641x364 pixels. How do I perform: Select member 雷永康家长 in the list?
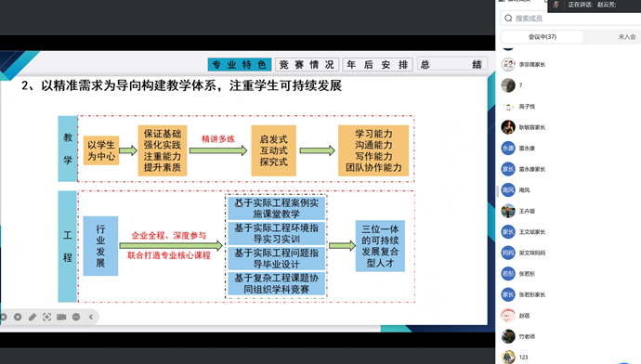pyautogui.click(x=569, y=169)
